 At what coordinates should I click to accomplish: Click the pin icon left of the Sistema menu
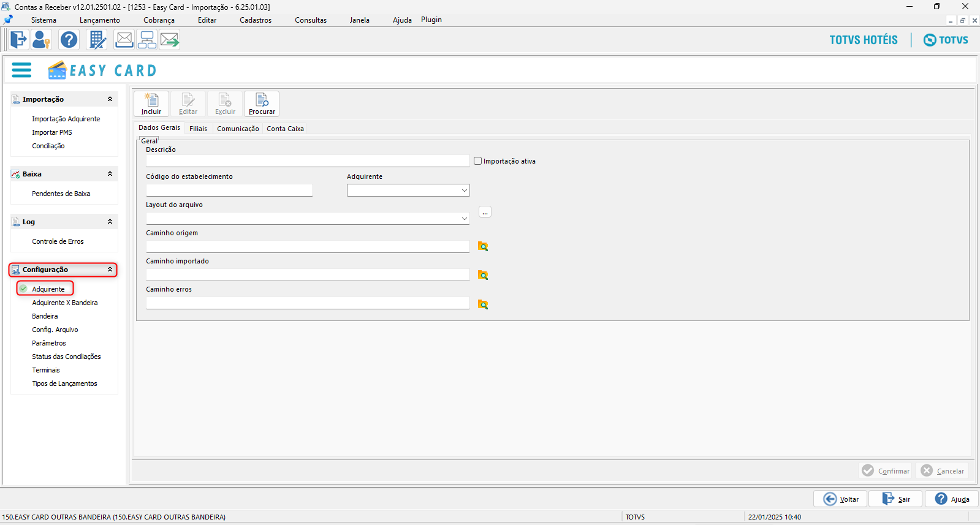pyautogui.click(x=9, y=20)
